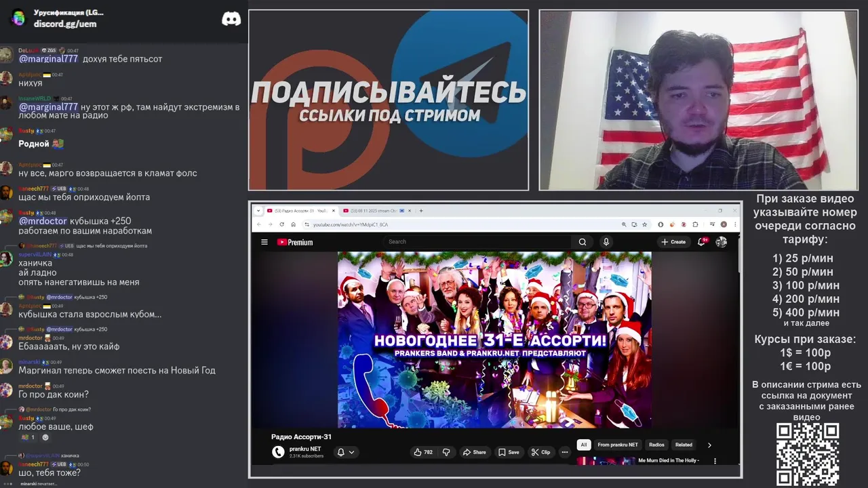Like the video with thumbs-up button
This screenshot has height=488, width=868.
424,452
